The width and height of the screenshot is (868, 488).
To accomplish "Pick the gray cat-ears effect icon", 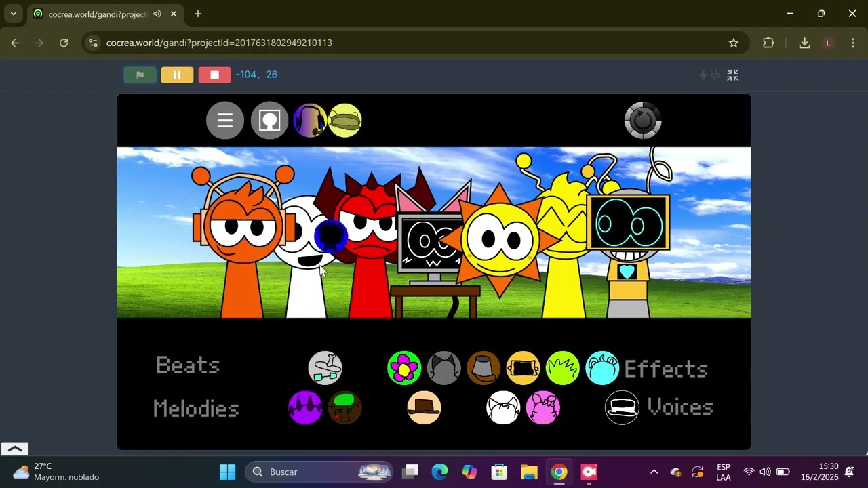I will (444, 368).
